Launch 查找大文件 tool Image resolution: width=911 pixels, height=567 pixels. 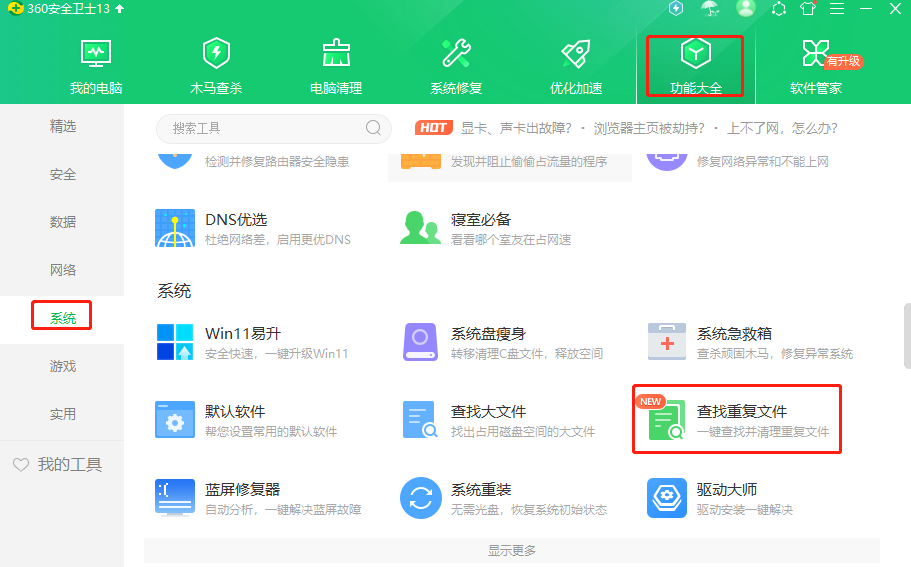click(498, 420)
